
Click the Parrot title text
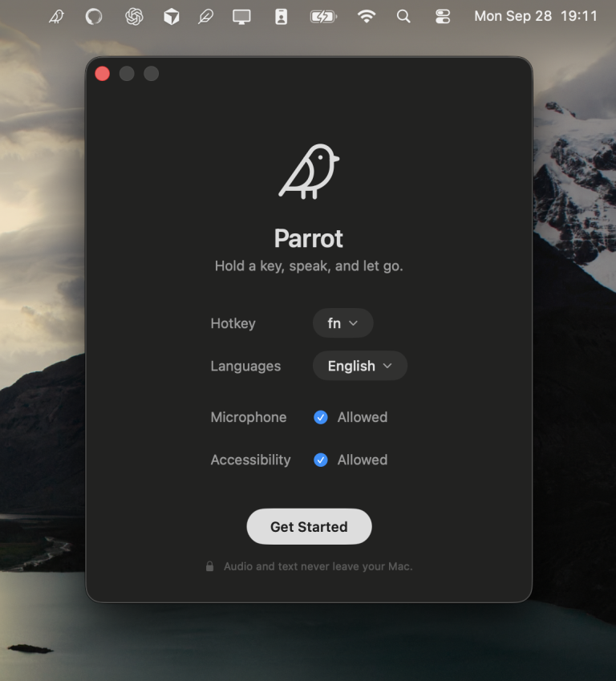(x=309, y=238)
